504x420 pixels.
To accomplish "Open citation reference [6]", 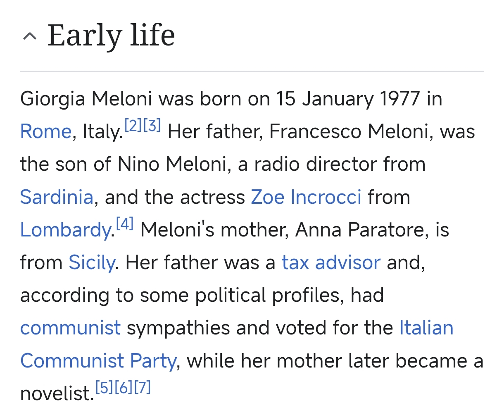I will click(123, 387).
